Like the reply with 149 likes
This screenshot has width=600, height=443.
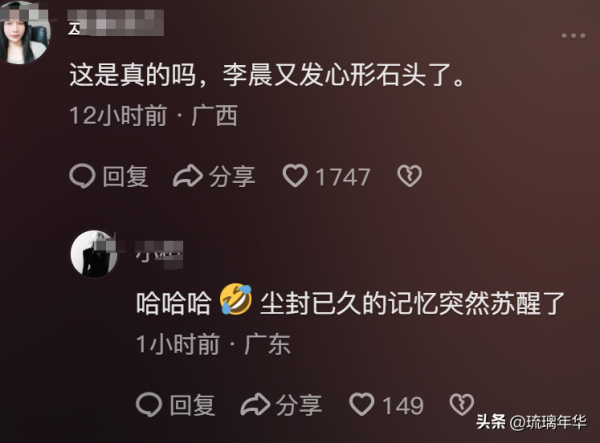coord(362,404)
